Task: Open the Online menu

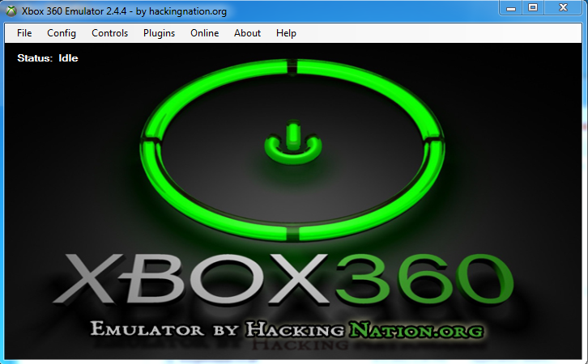Action: point(204,33)
